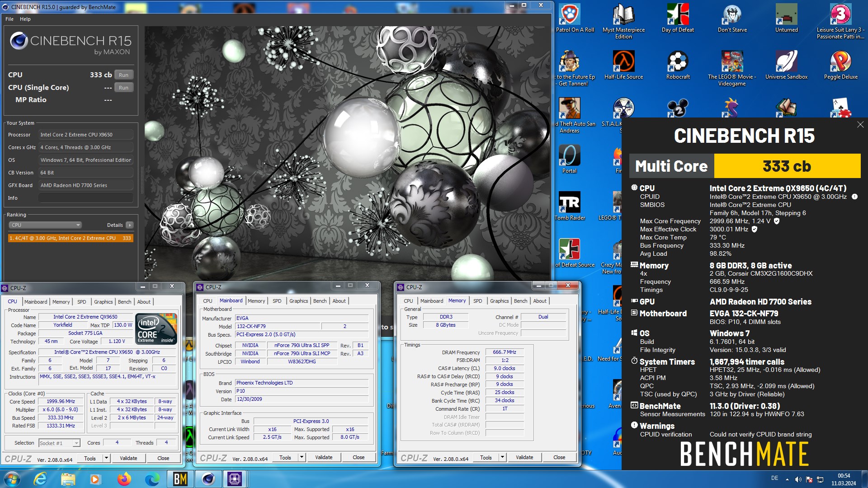Switch to CPU-Z taskbar icon
This screenshot has width=868, height=488.
(x=235, y=479)
